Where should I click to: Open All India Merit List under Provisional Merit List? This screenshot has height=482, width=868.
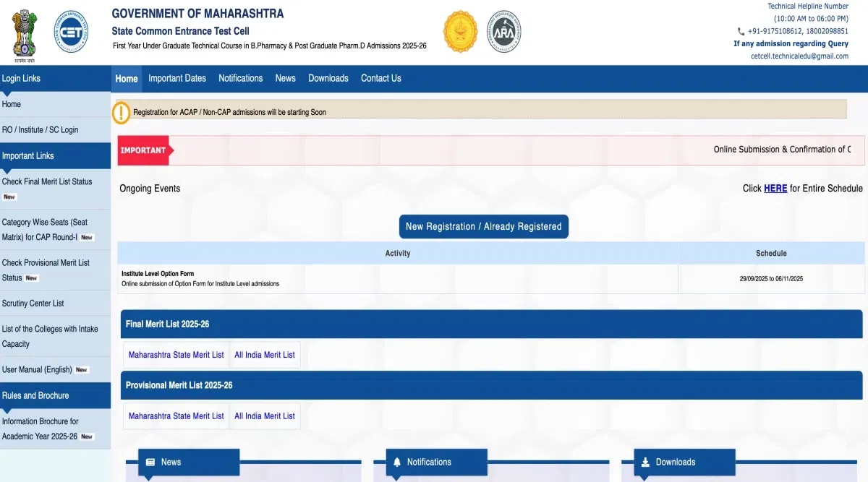pos(265,416)
